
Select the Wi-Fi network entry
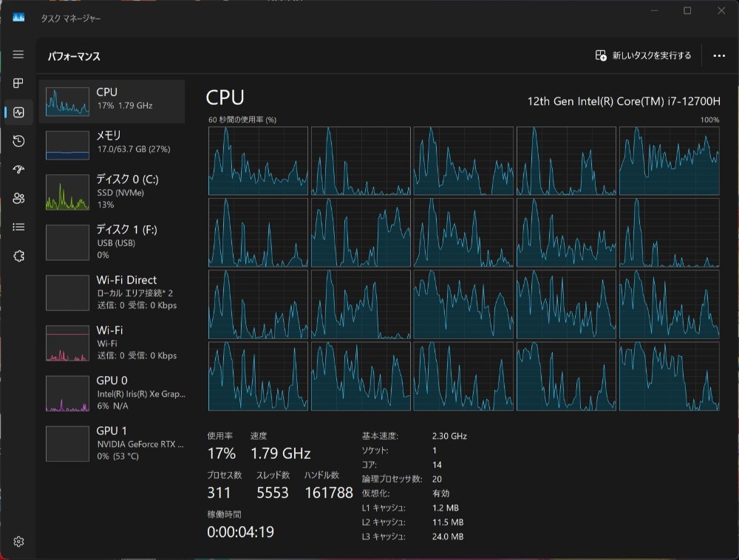[112, 343]
